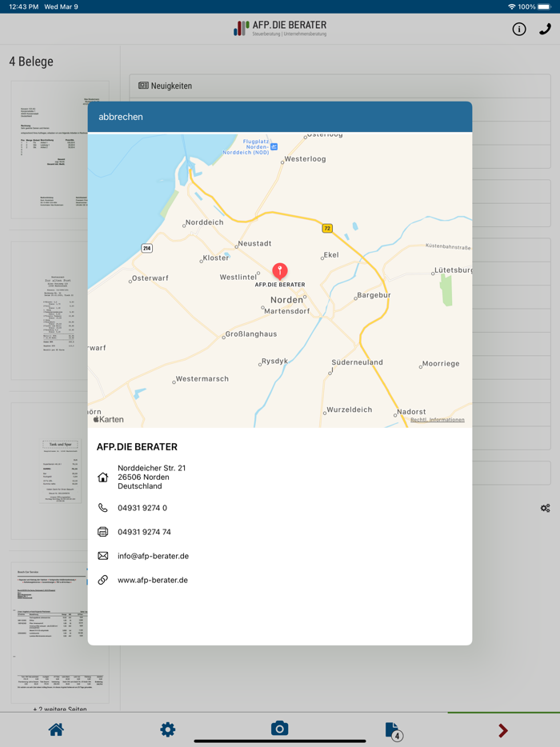560x747 pixels.
Task: Open camera to capture a receipt
Action: tap(280, 729)
